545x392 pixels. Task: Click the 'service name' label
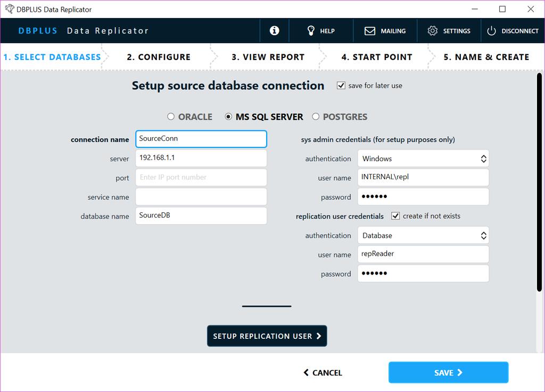click(108, 197)
